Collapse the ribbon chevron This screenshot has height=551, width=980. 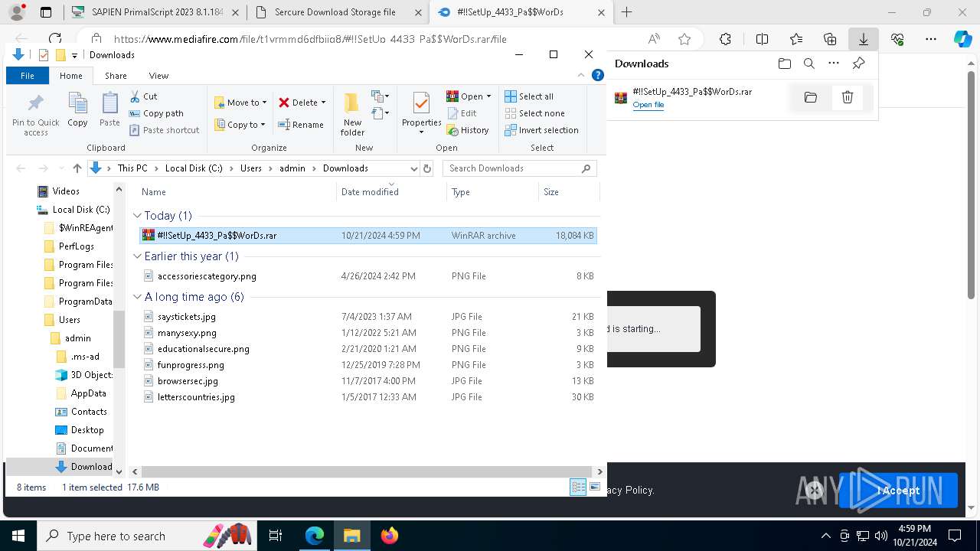pos(582,75)
